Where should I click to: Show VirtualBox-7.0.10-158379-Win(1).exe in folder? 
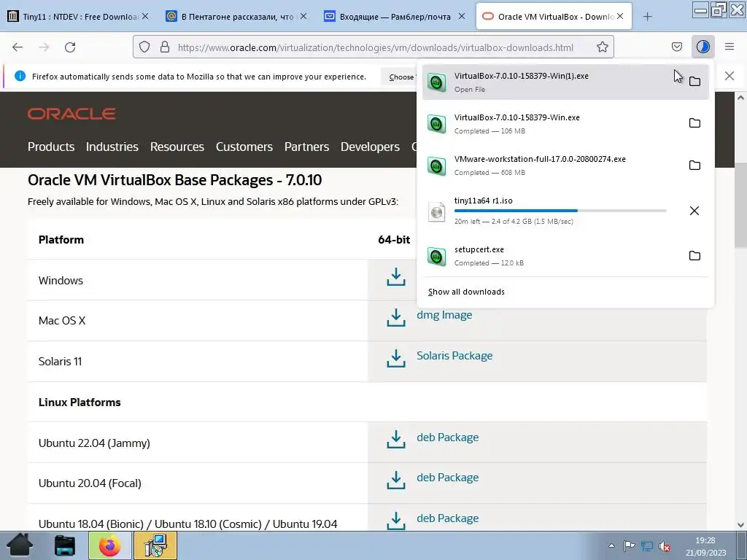694,82
